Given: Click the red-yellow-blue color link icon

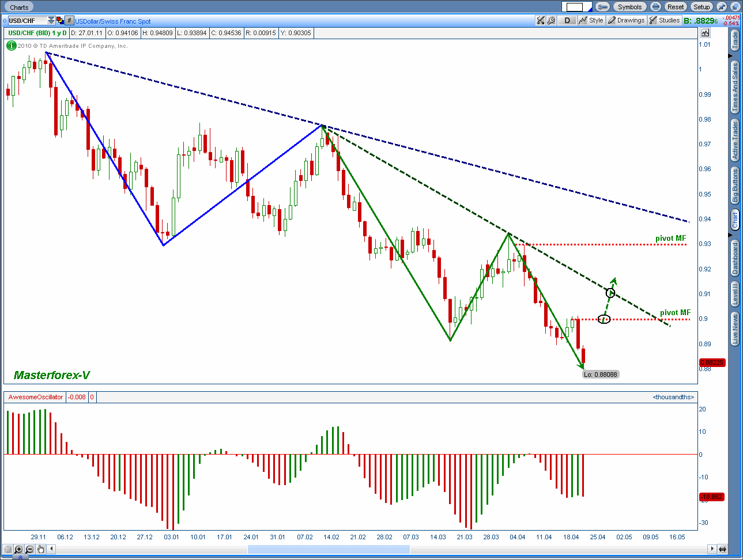Looking at the screenshot, I should 60,20.
